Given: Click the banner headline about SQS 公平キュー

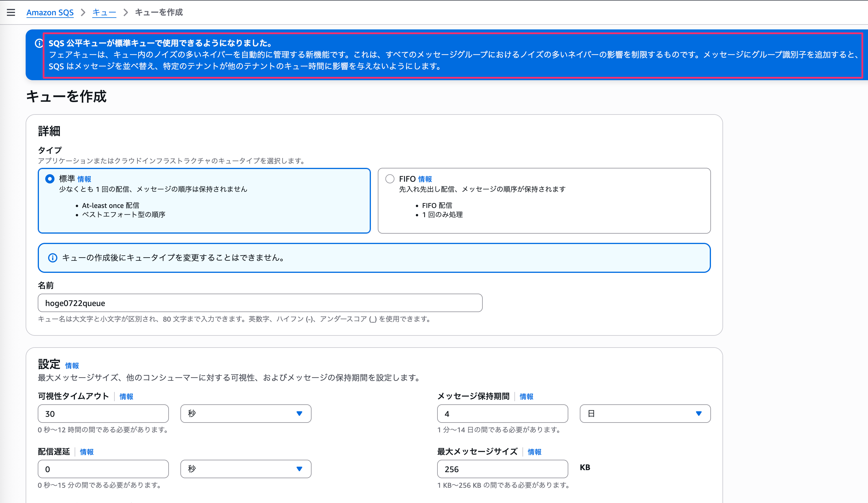Looking at the screenshot, I should (161, 43).
